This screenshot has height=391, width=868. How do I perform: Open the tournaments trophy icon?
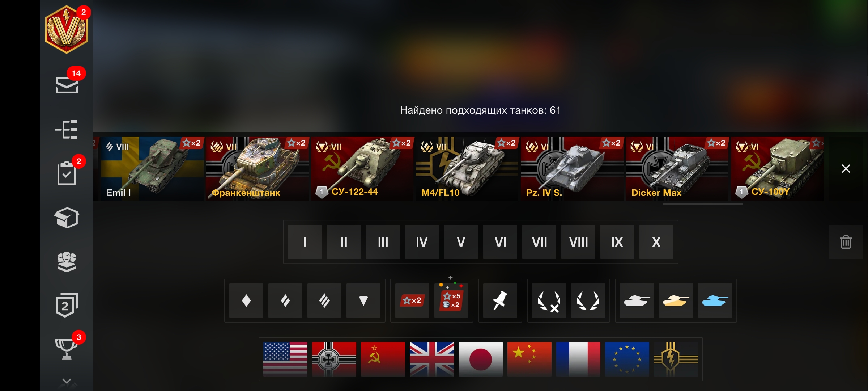click(x=66, y=349)
